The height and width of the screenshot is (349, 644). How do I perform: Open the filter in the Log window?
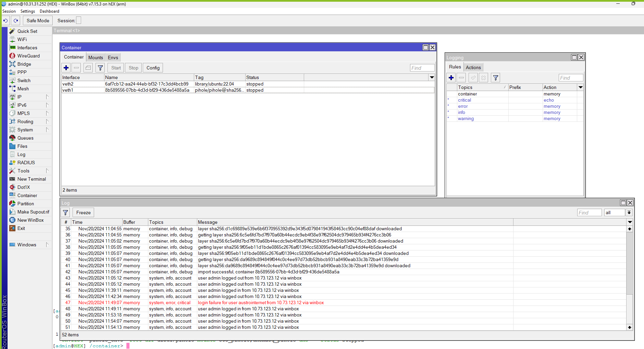[x=65, y=212]
